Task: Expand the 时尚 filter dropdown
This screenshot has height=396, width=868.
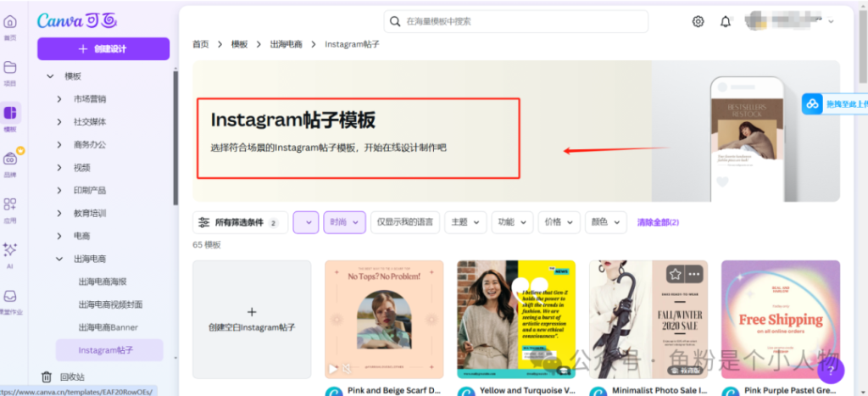Action: [x=344, y=222]
